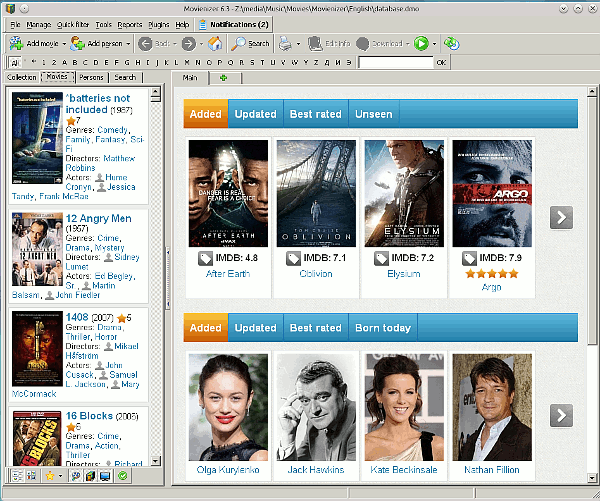Expand the Add movie dropdown arrow
This screenshot has height=501, width=600.
click(x=64, y=44)
